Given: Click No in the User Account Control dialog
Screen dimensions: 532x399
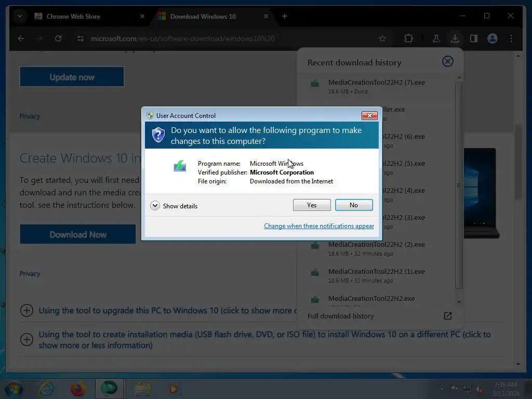Looking at the screenshot, I should 353,205.
